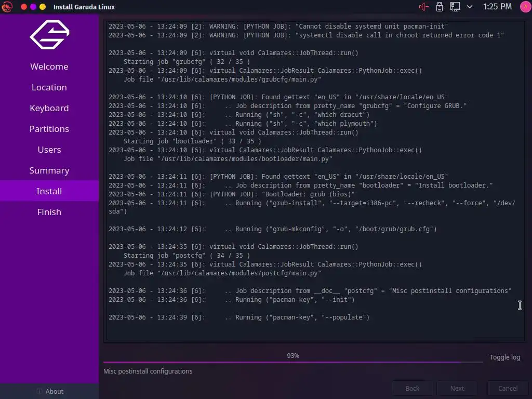The height and width of the screenshot is (399, 532).
Task: Click Job file path for postcfg/main.py
Action: (x=222, y=273)
